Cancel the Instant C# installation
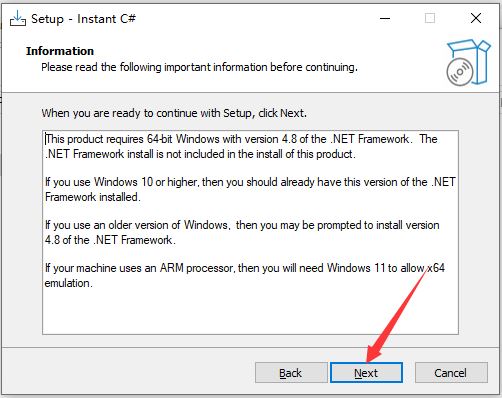 tap(451, 373)
